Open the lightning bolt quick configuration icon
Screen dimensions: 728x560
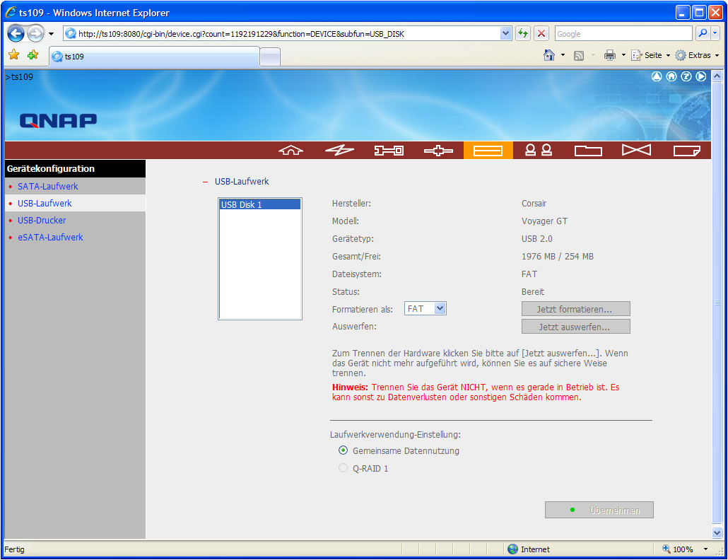coord(339,150)
